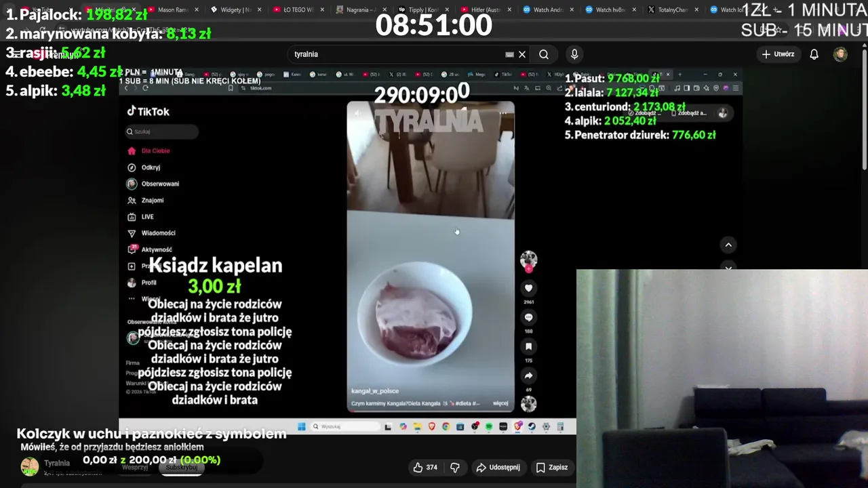Open Windows Start button in stream
Image resolution: width=868 pixels, height=488 pixels.
[x=302, y=426]
